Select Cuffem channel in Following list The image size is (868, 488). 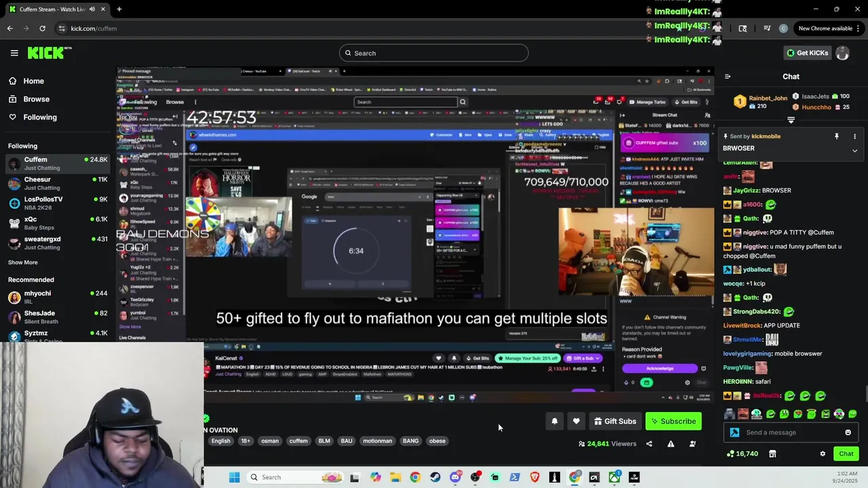pyautogui.click(x=58, y=163)
